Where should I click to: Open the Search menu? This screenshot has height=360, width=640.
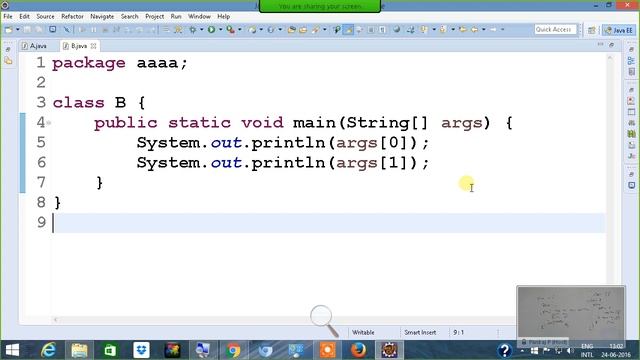(129, 16)
